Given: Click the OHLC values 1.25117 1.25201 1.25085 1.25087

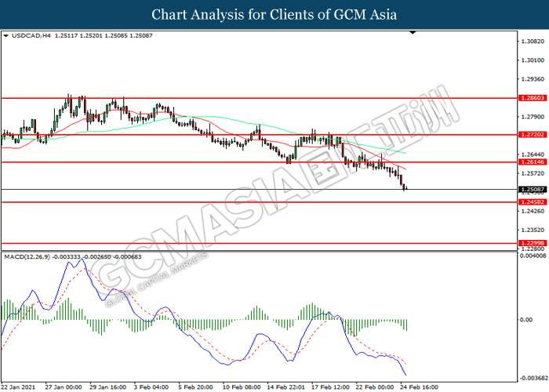Looking at the screenshot, I should pyautogui.click(x=104, y=36).
